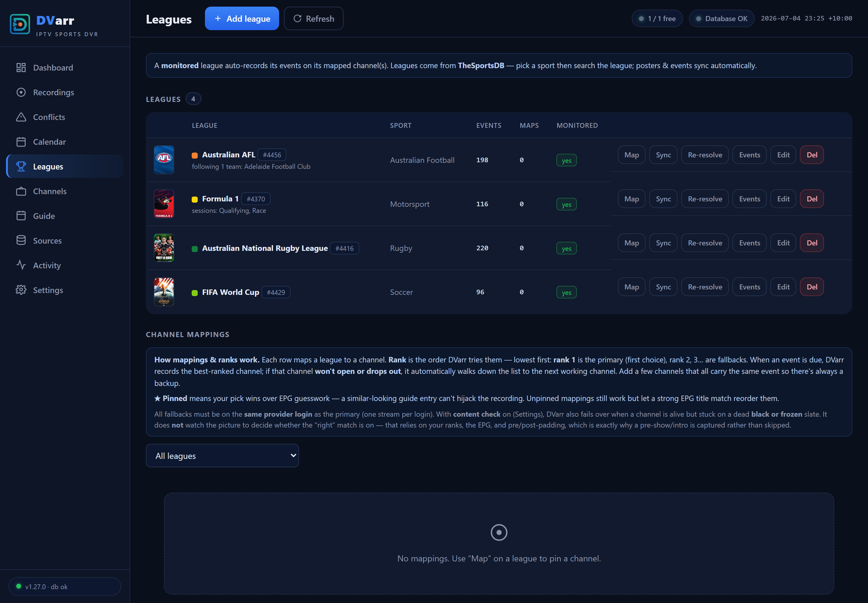Open the FIFA World Cup poster thumbnail
Image resolution: width=868 pixels, height=603 pixels.
(x=164, y=292)
